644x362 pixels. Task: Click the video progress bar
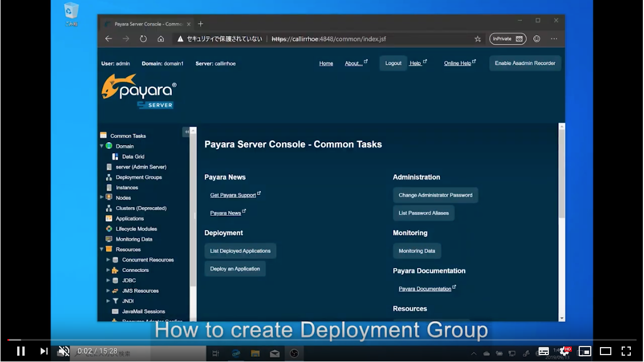point(321,340)
